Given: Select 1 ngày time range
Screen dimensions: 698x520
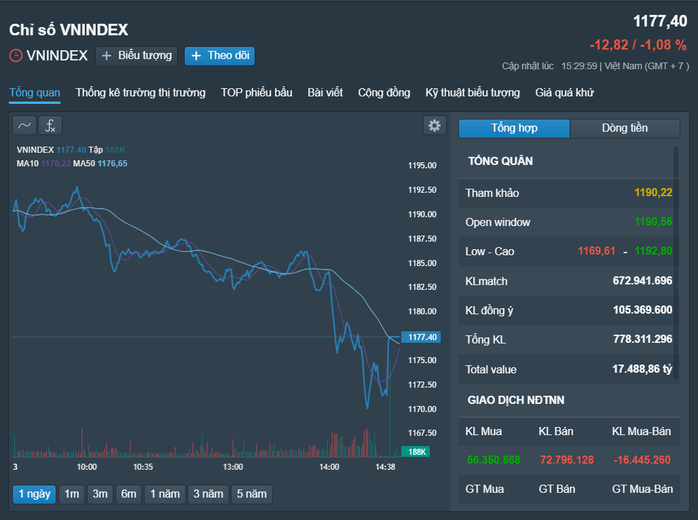Looking at the screenshot, I should point(34,494).
